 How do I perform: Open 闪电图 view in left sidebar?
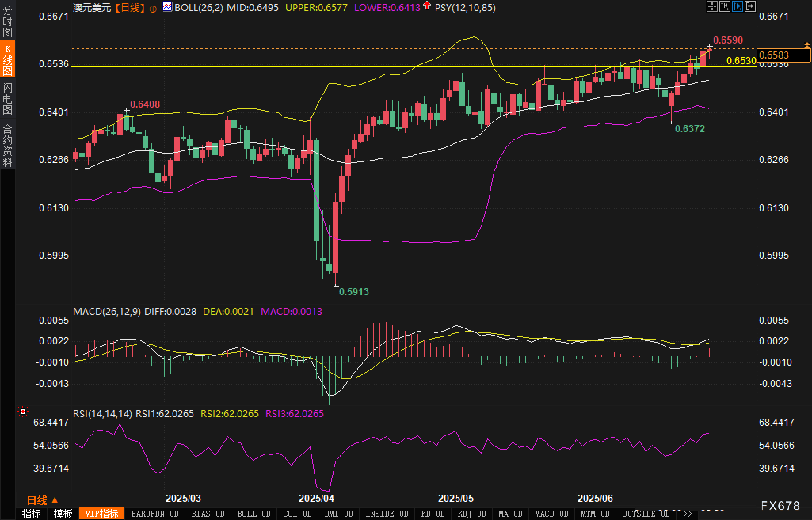8,99
